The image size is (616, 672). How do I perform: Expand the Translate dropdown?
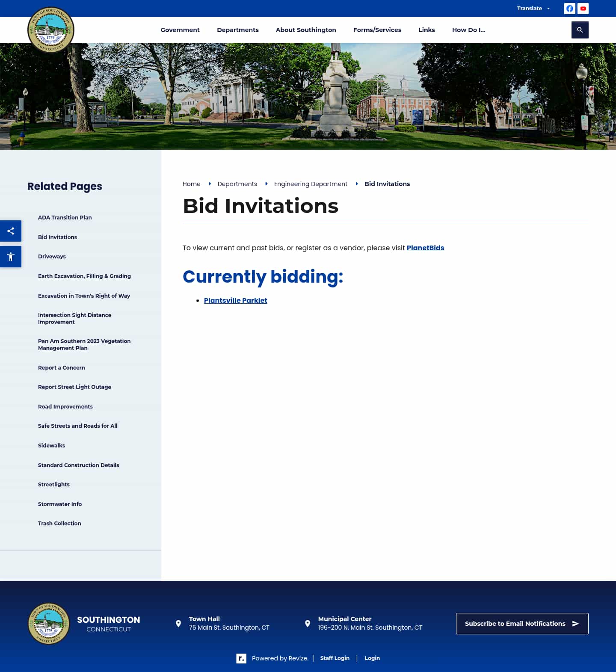point(533,9)
